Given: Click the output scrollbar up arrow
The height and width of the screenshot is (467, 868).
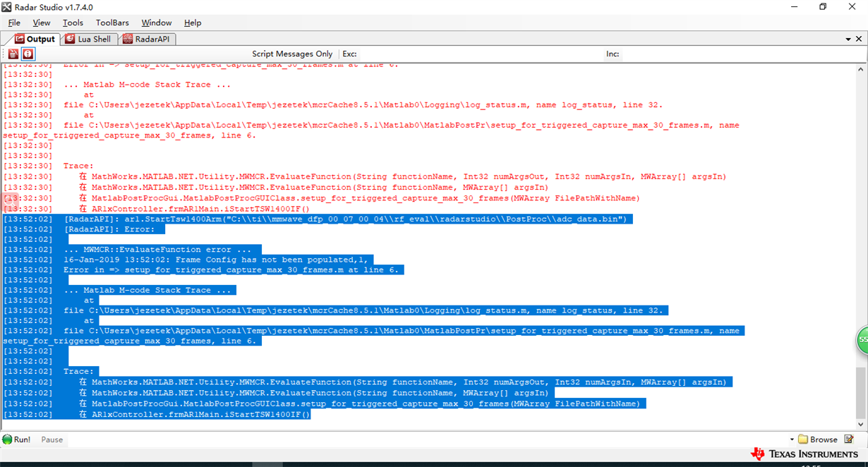Looking at the screenshot, I should point(860,68).
